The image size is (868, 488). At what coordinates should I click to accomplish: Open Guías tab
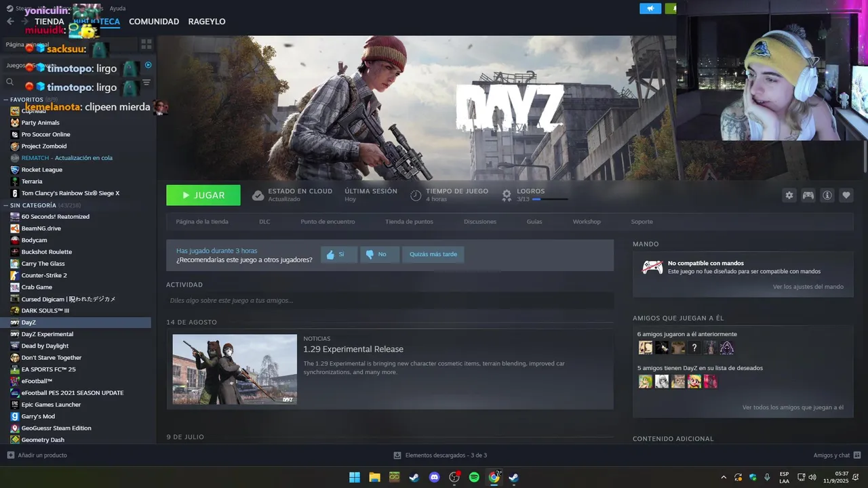coord(534,222)
